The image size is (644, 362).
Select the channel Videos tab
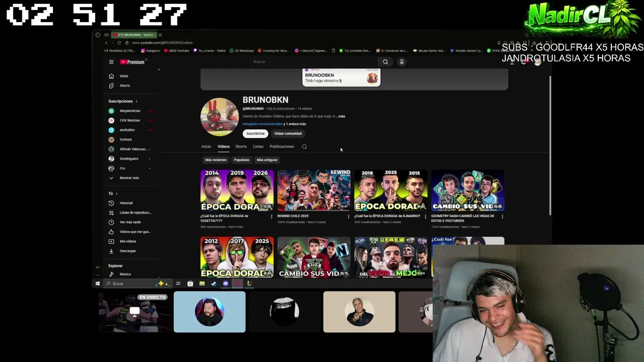pos(223,147)
